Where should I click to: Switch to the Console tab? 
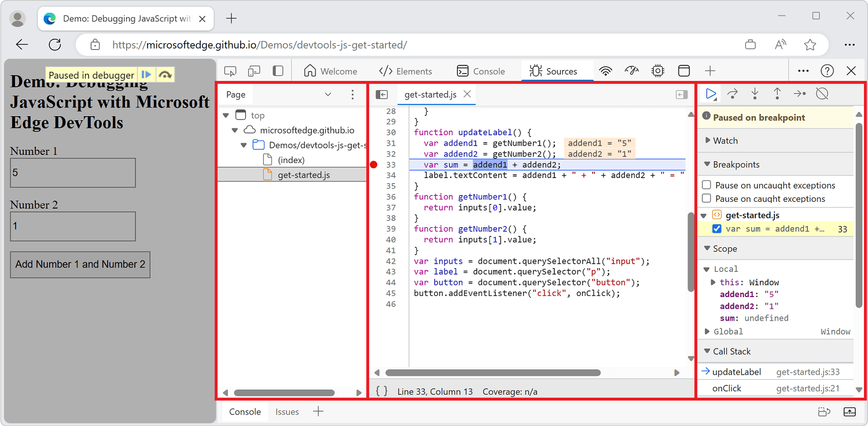pos(481,71)
